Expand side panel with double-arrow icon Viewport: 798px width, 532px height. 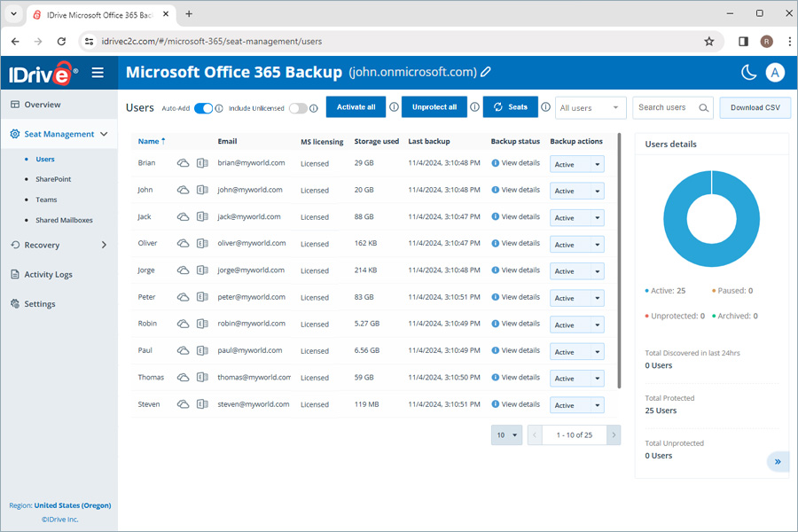(x=778, y=461)
